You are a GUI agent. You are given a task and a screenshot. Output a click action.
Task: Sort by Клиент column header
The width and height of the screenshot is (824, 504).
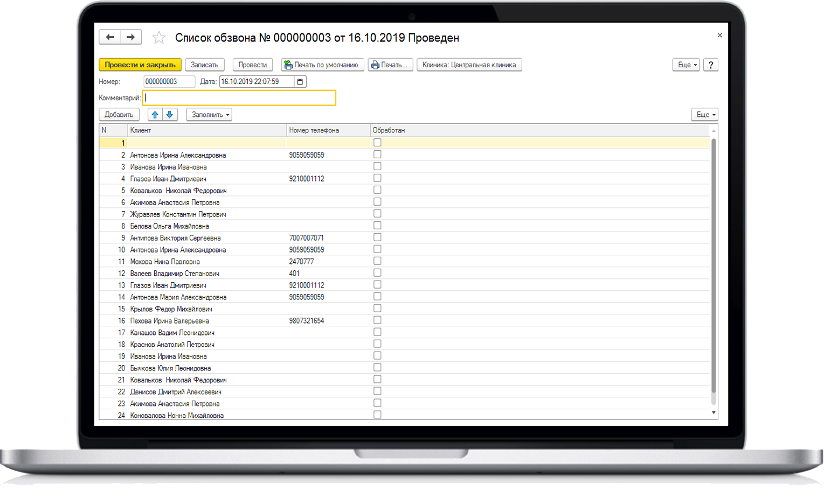click(205, 130)
